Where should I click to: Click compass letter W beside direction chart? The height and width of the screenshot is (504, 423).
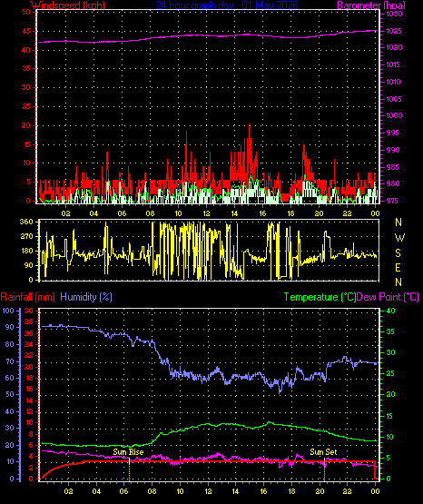(399, 238)
